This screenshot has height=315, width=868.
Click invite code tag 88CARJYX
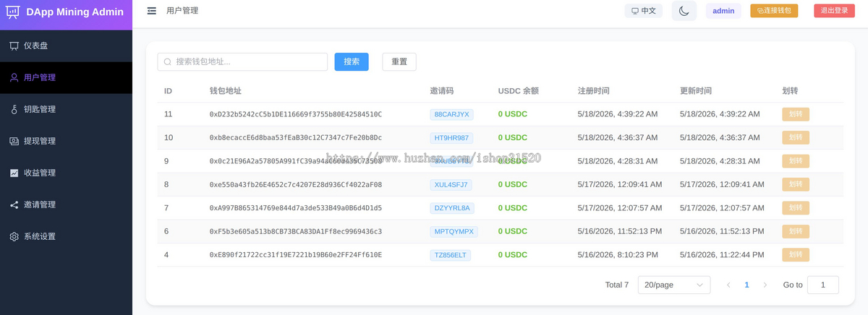451,114
